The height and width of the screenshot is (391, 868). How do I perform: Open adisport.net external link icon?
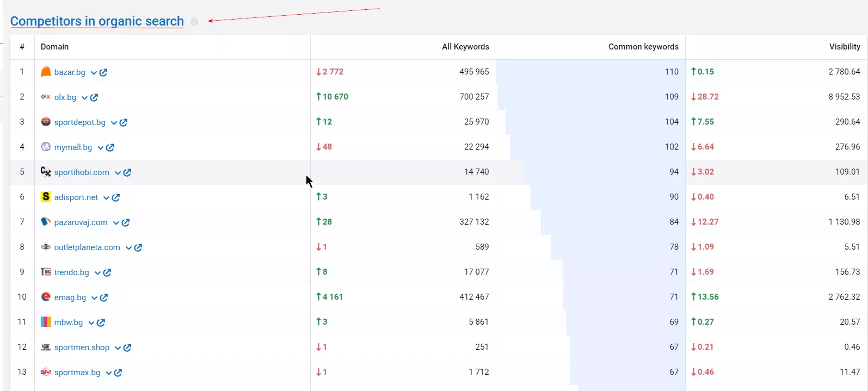pos(116,197)
